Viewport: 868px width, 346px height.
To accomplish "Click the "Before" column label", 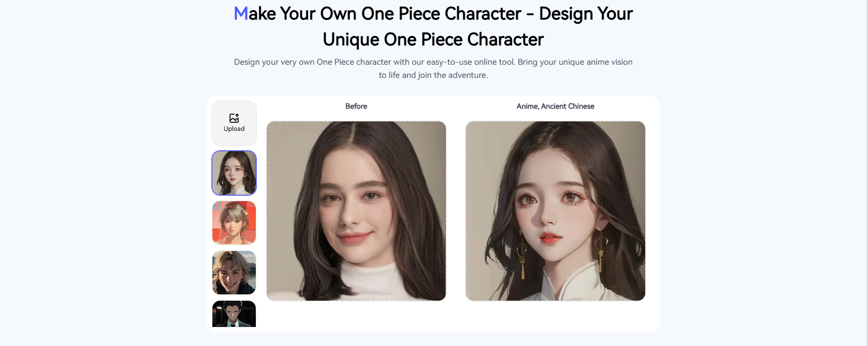I will click(x=356, y=106).
